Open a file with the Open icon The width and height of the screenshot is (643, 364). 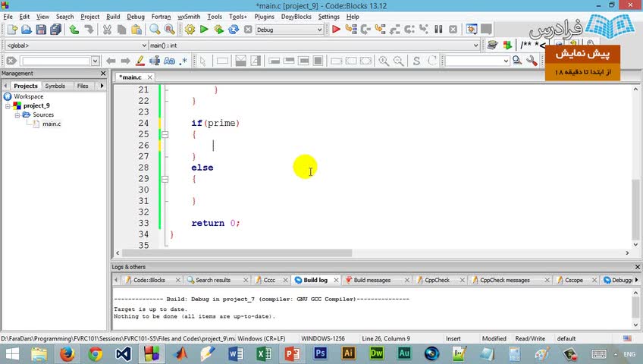(27, 30)
